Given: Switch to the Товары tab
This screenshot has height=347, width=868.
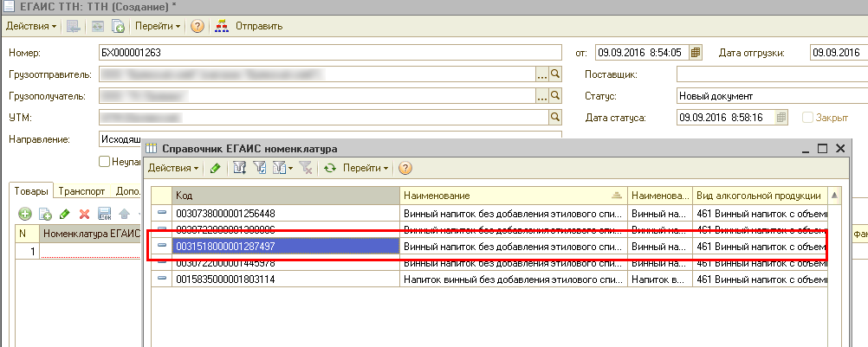Looking at the screenshot, I should point(33,191).
